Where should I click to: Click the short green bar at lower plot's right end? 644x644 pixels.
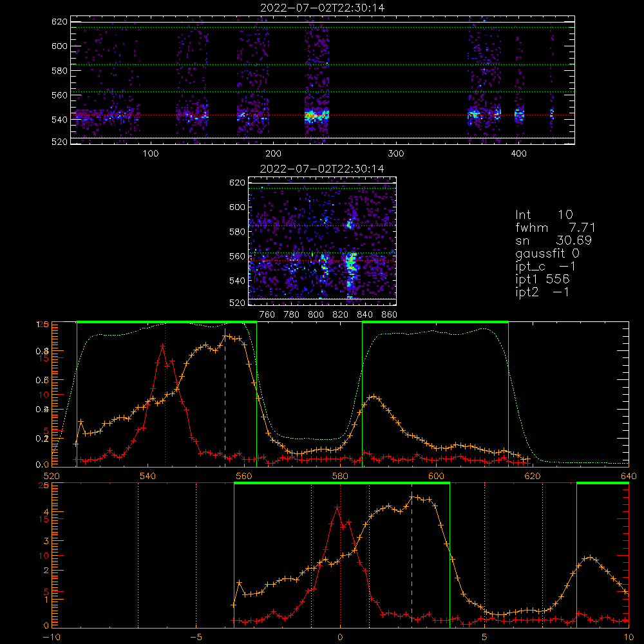pos(603,484)
